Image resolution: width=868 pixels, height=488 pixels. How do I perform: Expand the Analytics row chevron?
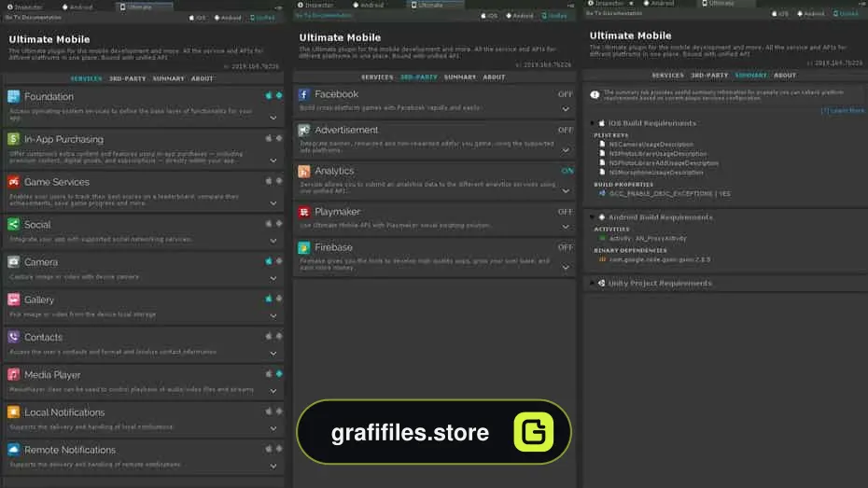click(566, 191)
